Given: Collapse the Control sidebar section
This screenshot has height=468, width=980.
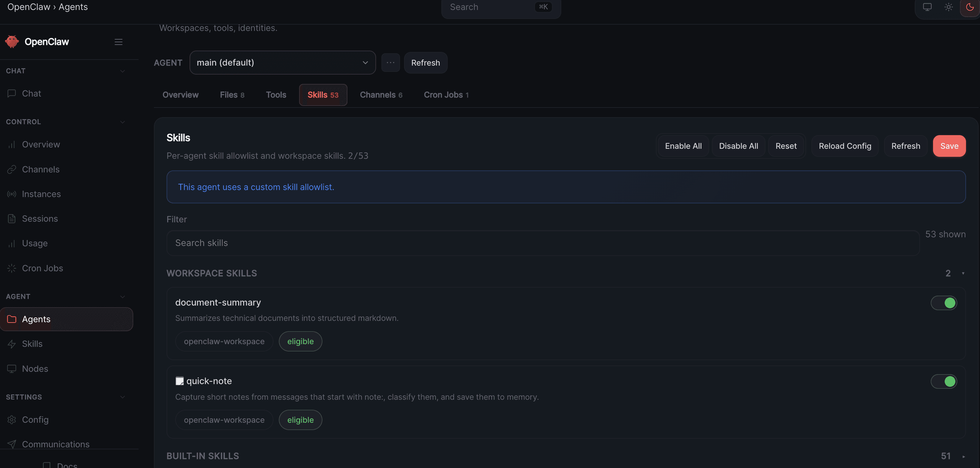Looking at the screenshot, I should tap(123, 121).
